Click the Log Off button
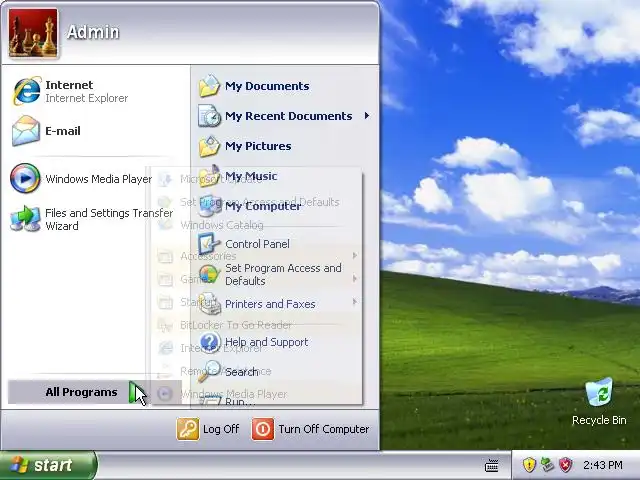Image resolution: width=640 pixels, height=480 pixels. coord(209,429)
